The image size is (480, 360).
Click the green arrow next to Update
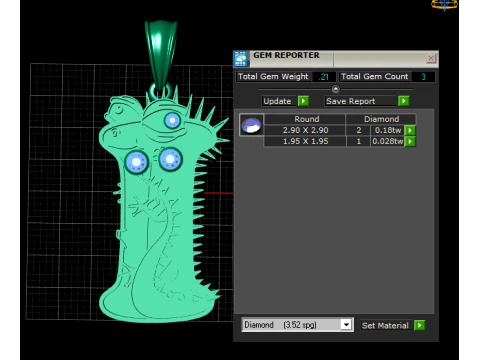click(303, 101)
